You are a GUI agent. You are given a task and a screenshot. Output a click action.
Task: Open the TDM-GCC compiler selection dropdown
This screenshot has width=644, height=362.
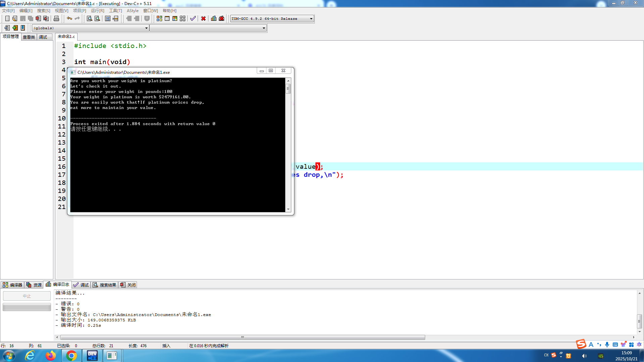tap(311, 19)
